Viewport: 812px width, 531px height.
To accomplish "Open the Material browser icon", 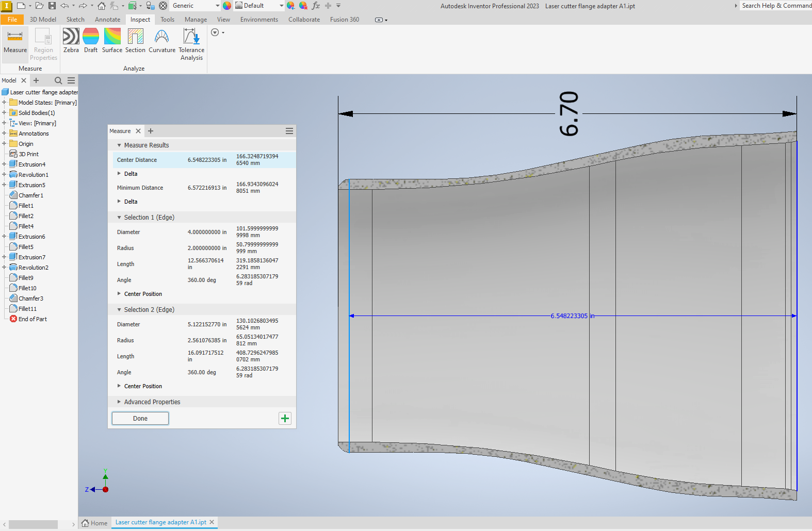I will pos(163,6).
